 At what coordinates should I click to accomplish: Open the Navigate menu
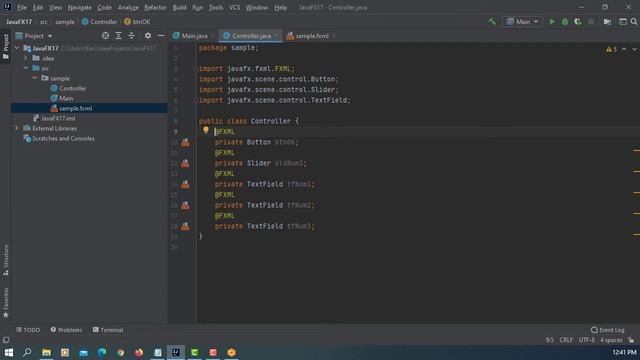pyautogui.click(x=80, y=7)
